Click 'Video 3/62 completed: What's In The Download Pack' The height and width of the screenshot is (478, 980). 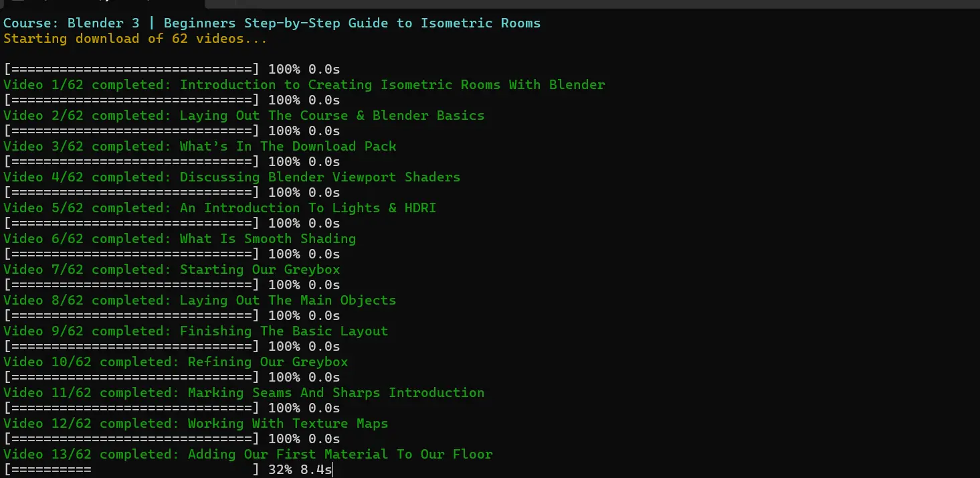(x=200, y=147)
